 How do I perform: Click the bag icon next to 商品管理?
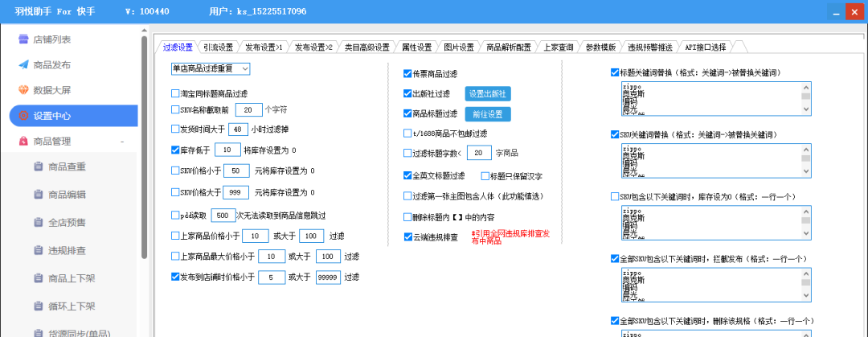pos(23,142)
